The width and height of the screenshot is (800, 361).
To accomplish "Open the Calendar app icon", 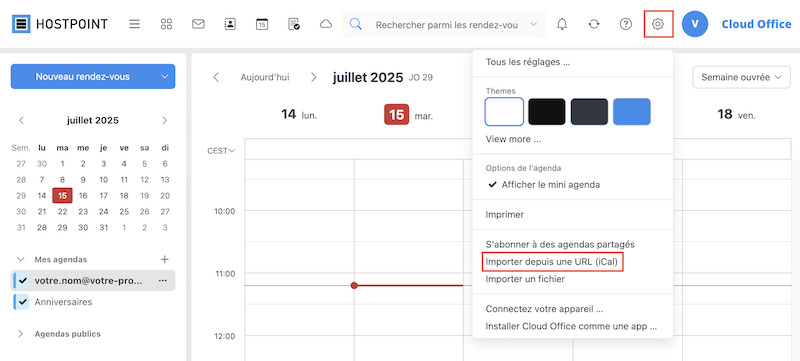I will (262, 24).
